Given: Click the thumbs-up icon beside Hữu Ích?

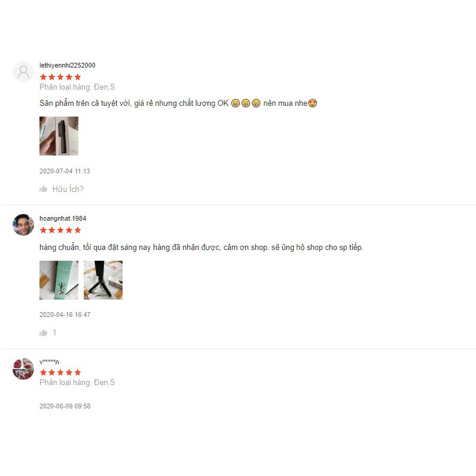Looking at the screenshot, I should [44, 189].
